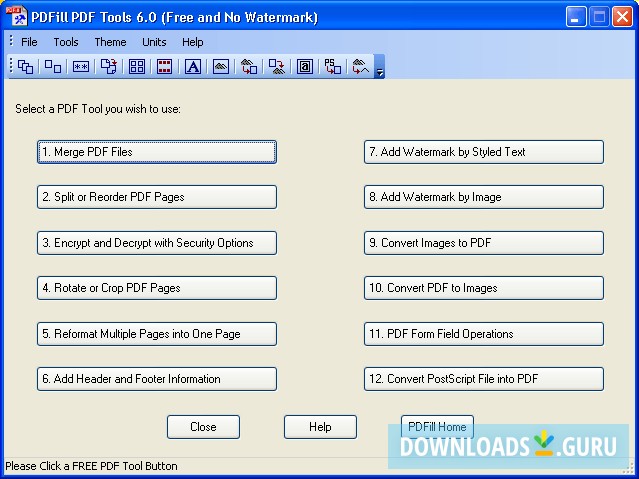Click the red-dotted Header Footer toolbar icon

coord(165,66)
